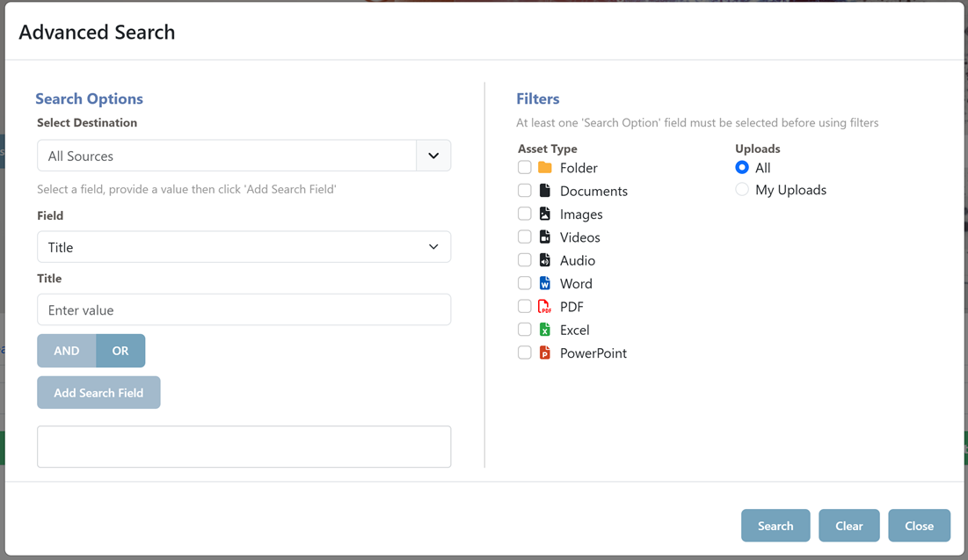Open the Field dropdown showing Title
Screen dimensions: 968x560
(244, 247)
